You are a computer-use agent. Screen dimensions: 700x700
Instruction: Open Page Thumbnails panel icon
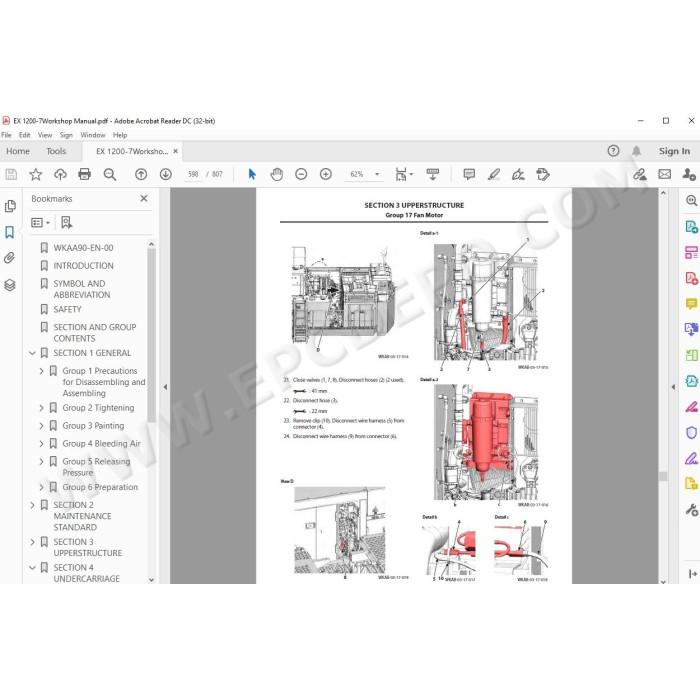click(x=10, y=206)
